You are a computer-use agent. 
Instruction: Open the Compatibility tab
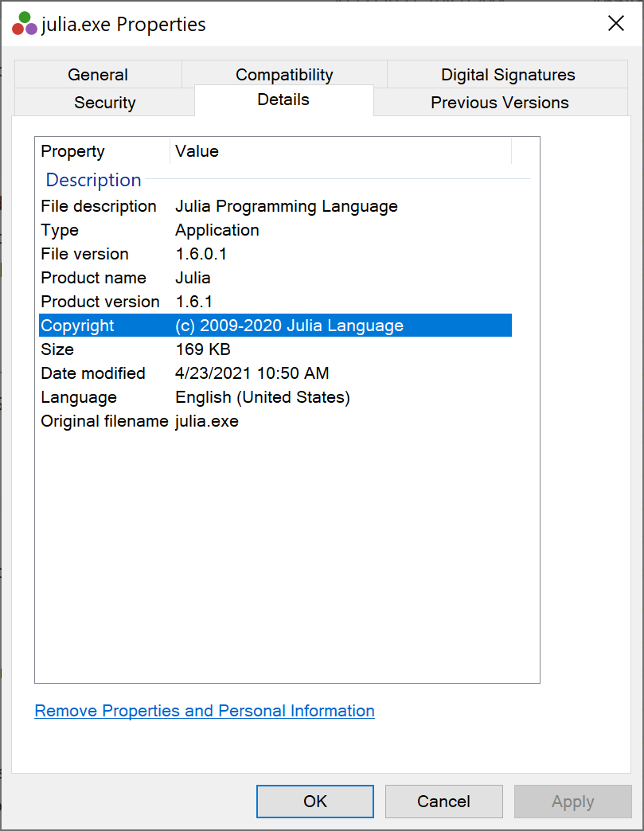(x=284, y=75)
